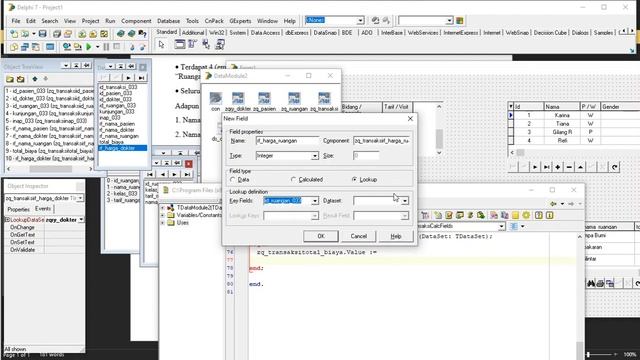Expand the Uses tree node

click(163, 223)
